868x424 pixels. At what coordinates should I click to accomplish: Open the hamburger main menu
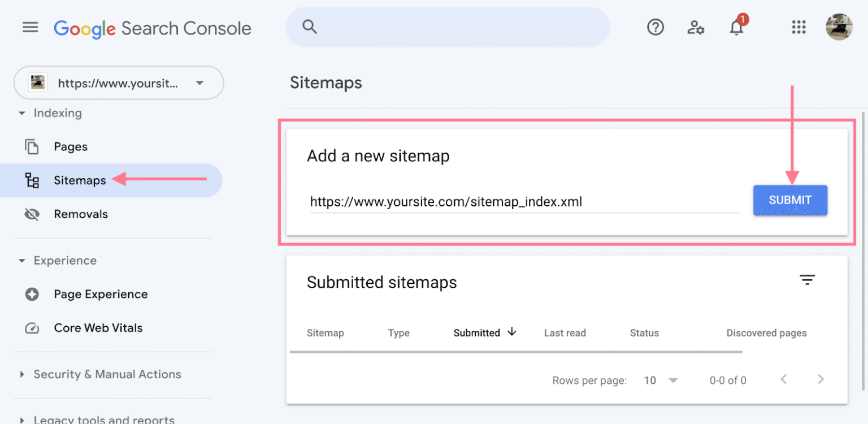point(30,27)
